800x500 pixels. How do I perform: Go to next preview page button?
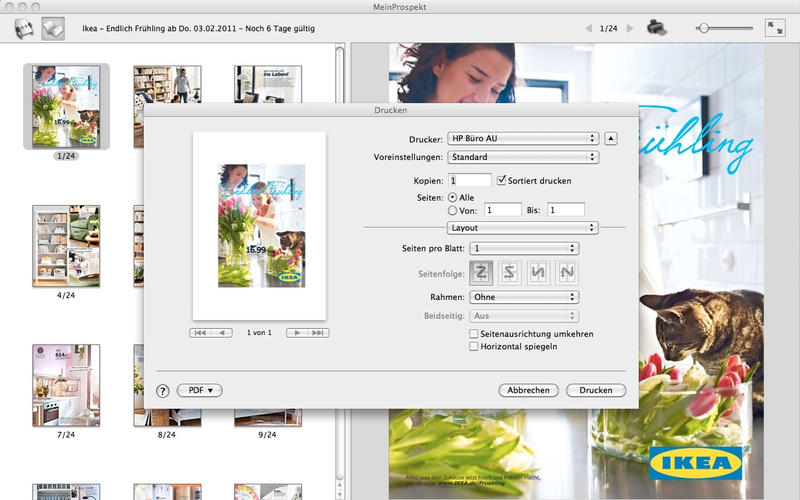(x=297, y=333)
